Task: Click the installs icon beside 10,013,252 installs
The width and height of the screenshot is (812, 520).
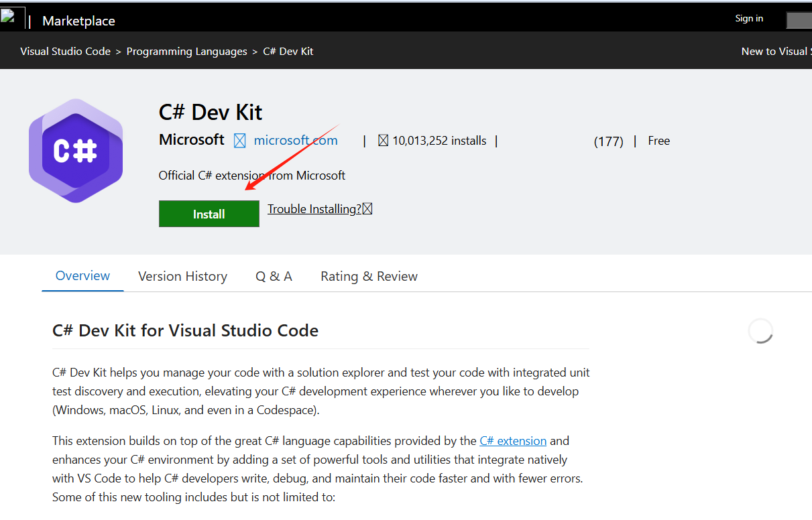Action: pyautogui.click(x=384, y=141)
